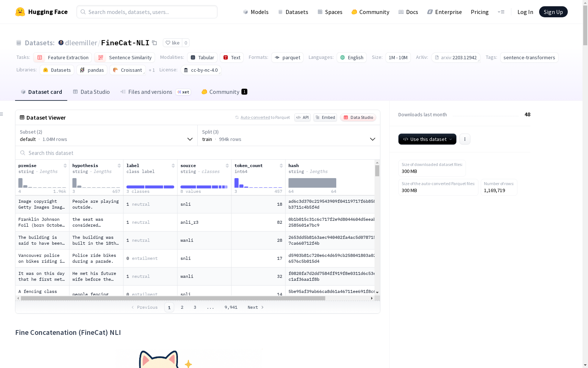Click the table horizontal scrollbar
Screen dimensions: 588x368
tap(173, 298)
